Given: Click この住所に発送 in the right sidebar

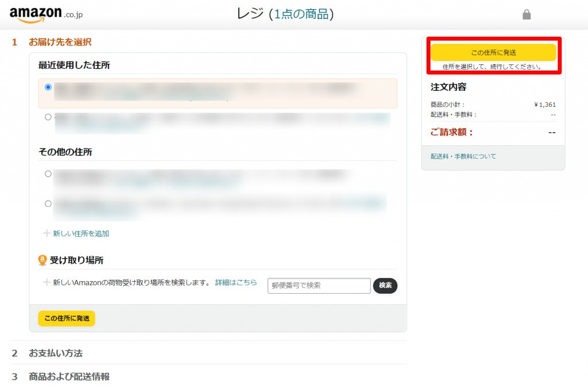Looking at the screenshot, I should point(493,52).
